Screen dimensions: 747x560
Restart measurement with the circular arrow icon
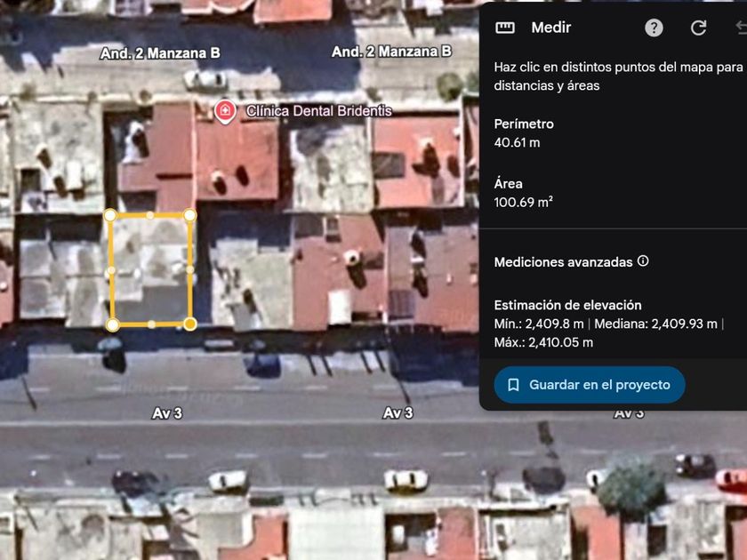699,28
